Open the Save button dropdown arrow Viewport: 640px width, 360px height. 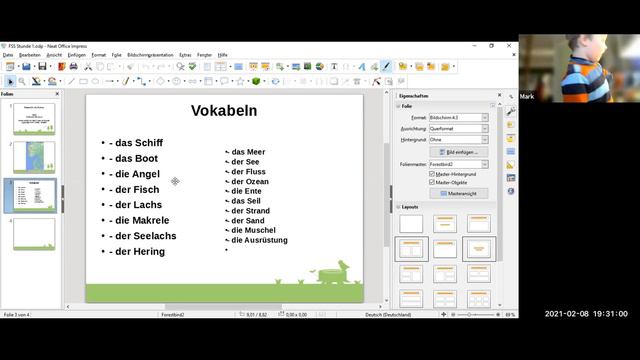tap(50, 67)
